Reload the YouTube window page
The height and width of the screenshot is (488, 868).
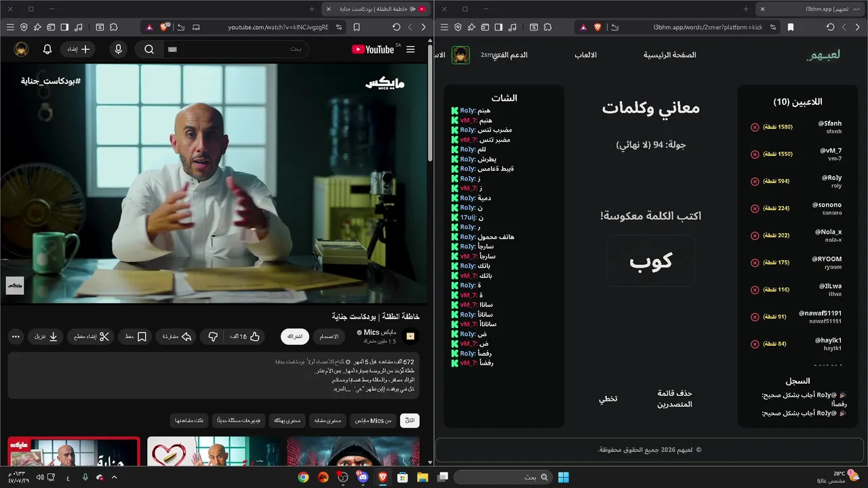pos(397,27)
